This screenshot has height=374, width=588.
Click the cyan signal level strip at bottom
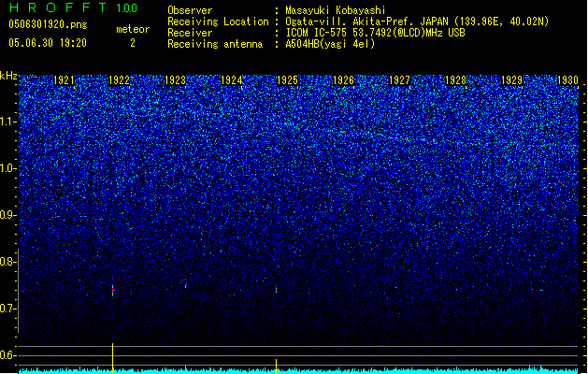tap(298, 370)
